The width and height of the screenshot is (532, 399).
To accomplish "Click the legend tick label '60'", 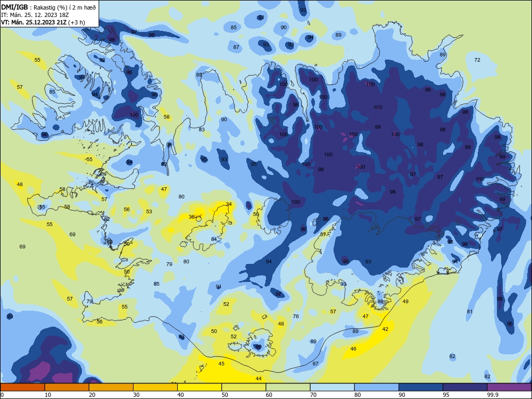I will [269, 395].
